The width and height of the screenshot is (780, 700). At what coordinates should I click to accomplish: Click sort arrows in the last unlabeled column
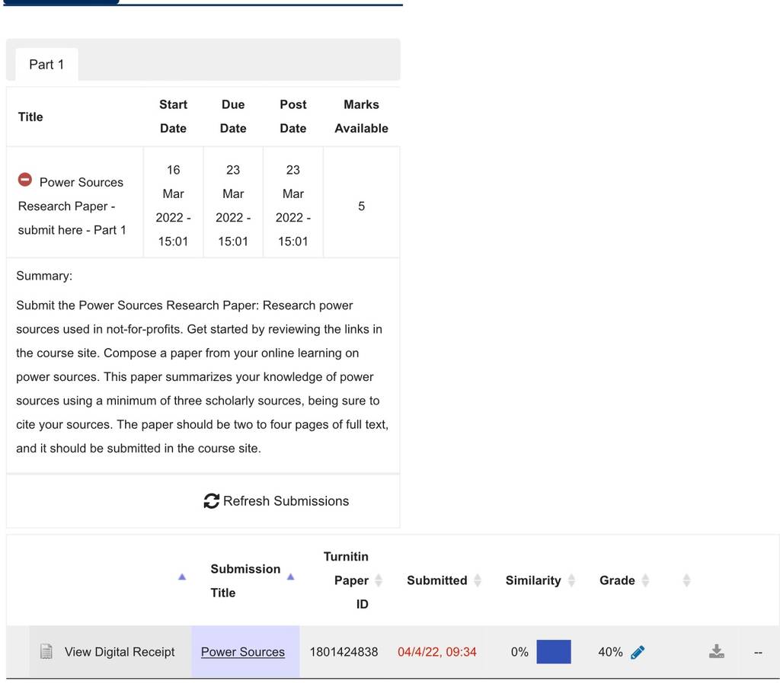tap(686, 580)
